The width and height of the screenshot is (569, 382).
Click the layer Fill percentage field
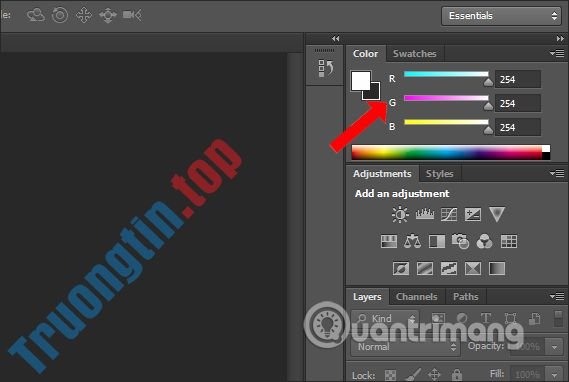pos(528,374)
